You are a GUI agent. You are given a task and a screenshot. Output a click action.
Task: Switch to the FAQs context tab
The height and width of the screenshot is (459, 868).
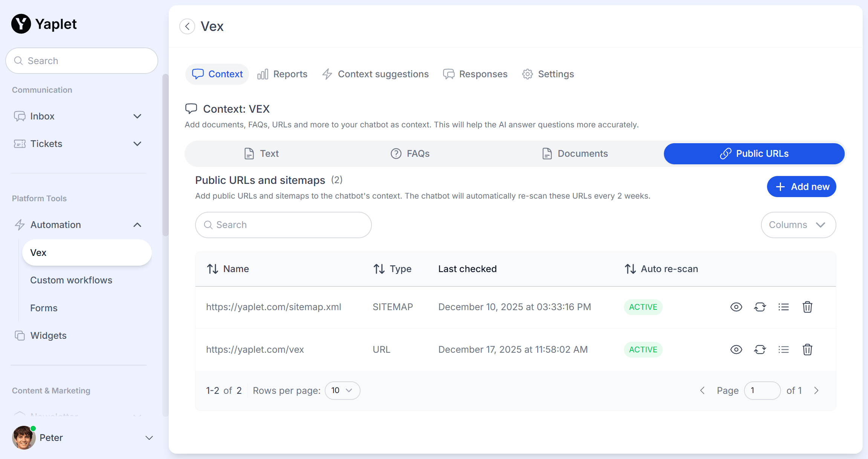[410, 154]
